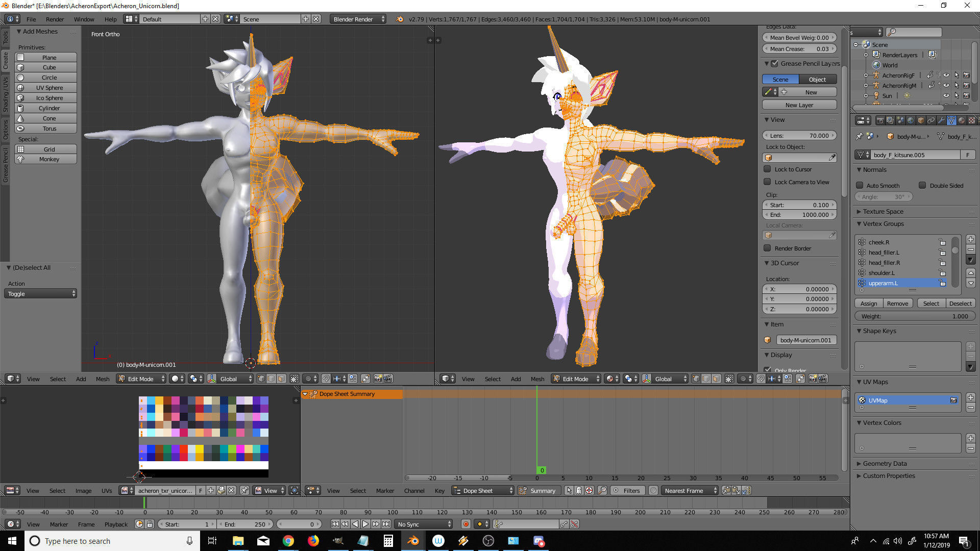Click Deselect vertex group button
The image size is (980, 551).
(x=960, y=303)
